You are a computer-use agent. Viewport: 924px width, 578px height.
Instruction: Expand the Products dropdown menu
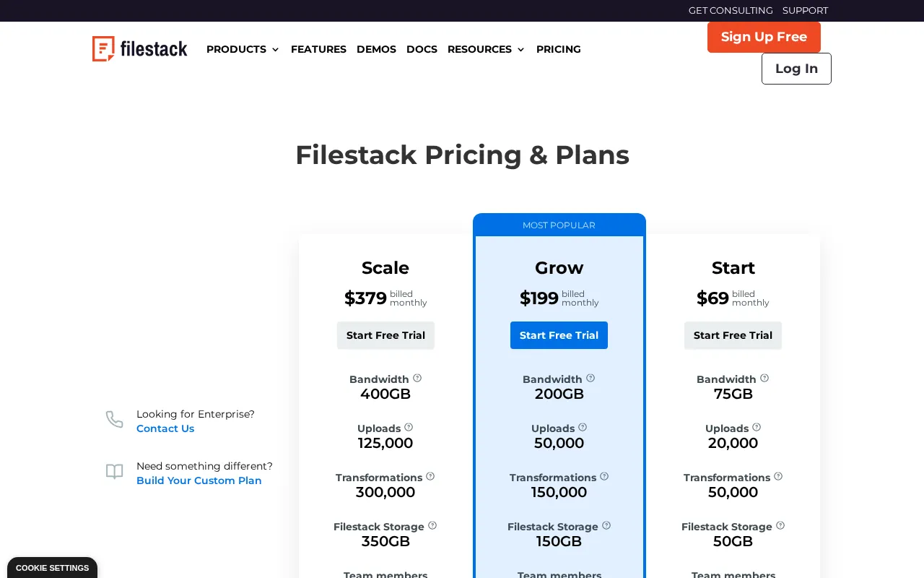tap(243, 49)
